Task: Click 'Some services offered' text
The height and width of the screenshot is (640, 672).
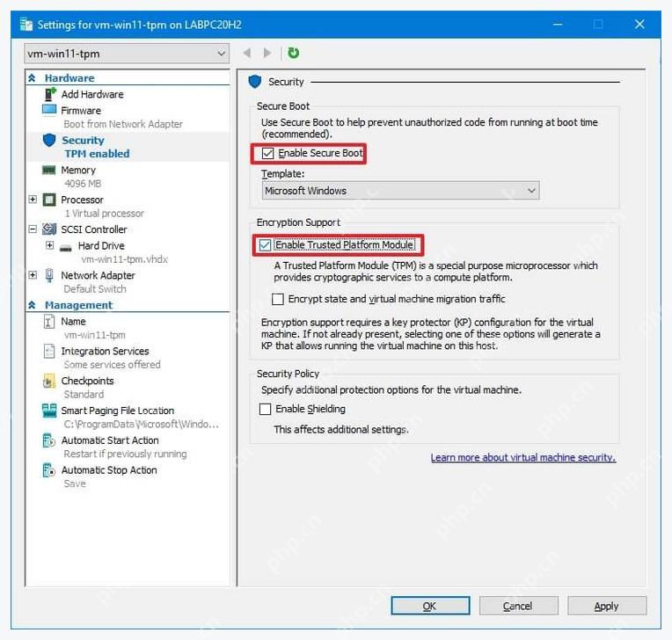Action: point(112,365)
